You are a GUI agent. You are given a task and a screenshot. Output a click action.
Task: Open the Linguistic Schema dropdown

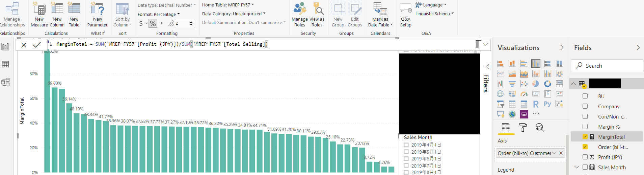434,14
